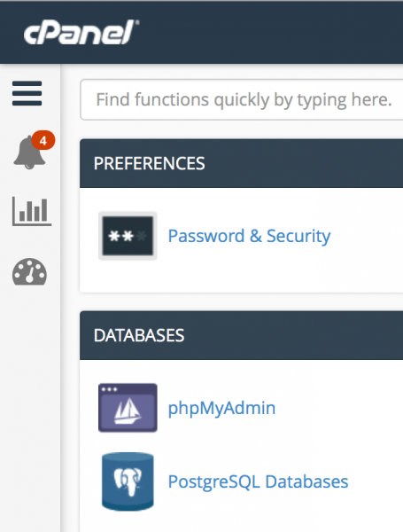Open the hamburger menu in sidebar

pyautogui.click(x=27, y=93)
